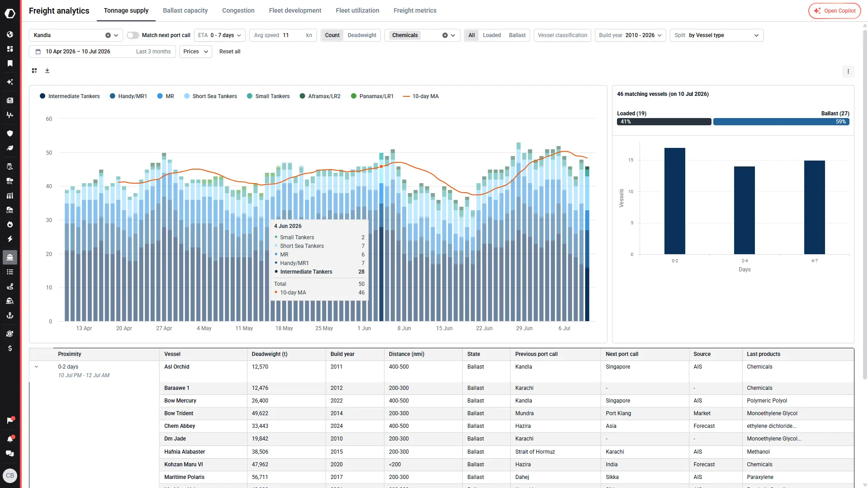The width and height of the screenshot is (868, 488).
Task: Switch to the Congestion tab
Action: (238, 10)
